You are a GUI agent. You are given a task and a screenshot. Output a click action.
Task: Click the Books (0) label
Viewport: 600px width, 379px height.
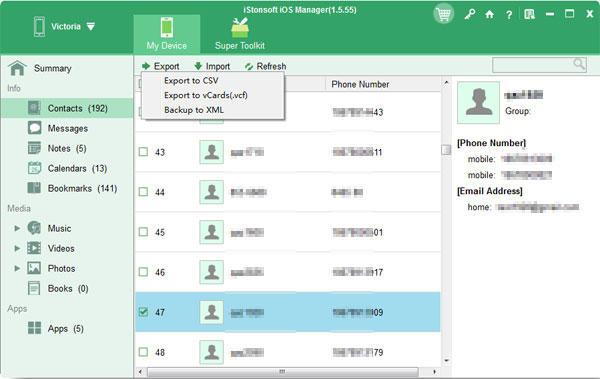click(x=68, y=288)
